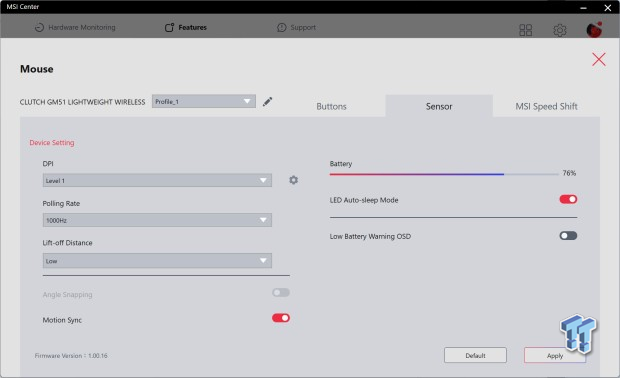
Task: Disable LED Auto-sleep Mode toggle
Action: [x=568, y=199]
